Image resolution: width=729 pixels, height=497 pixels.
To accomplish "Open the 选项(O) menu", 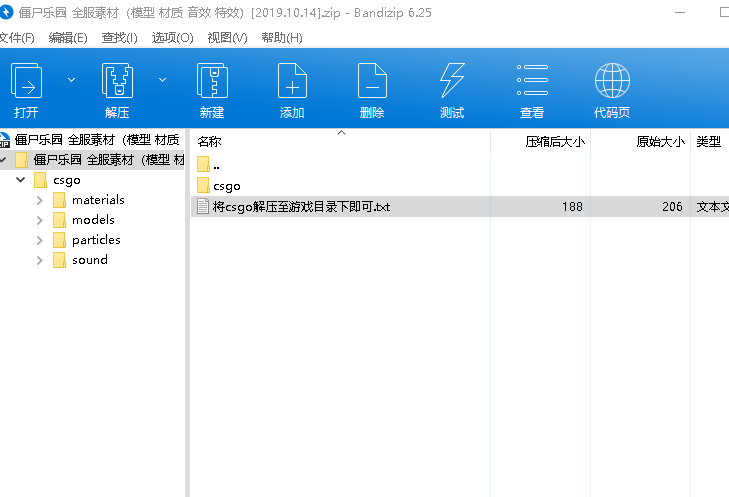I will (172, 38).
